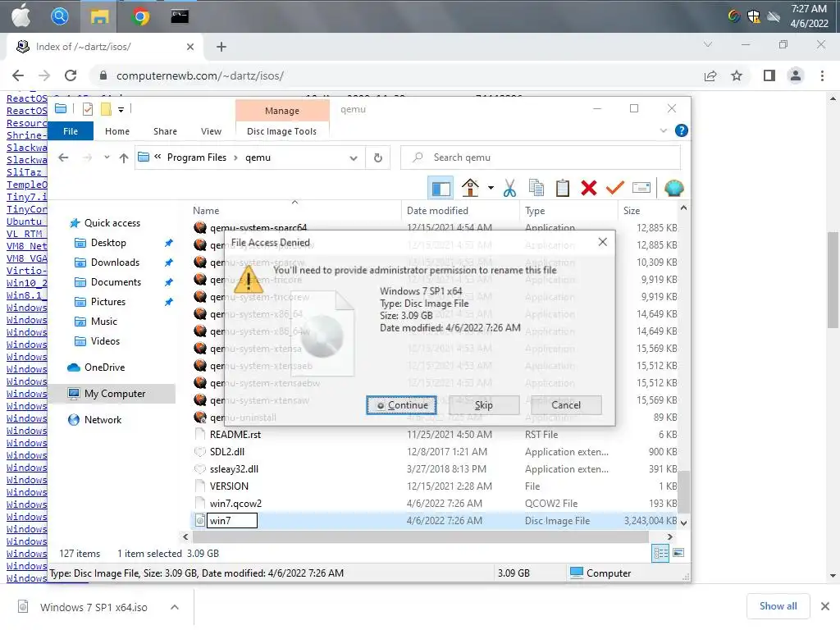Image resolution: width=840 pixels, height=630 pixels.
Task: Go up one folder level
Action: pos(124,157)
